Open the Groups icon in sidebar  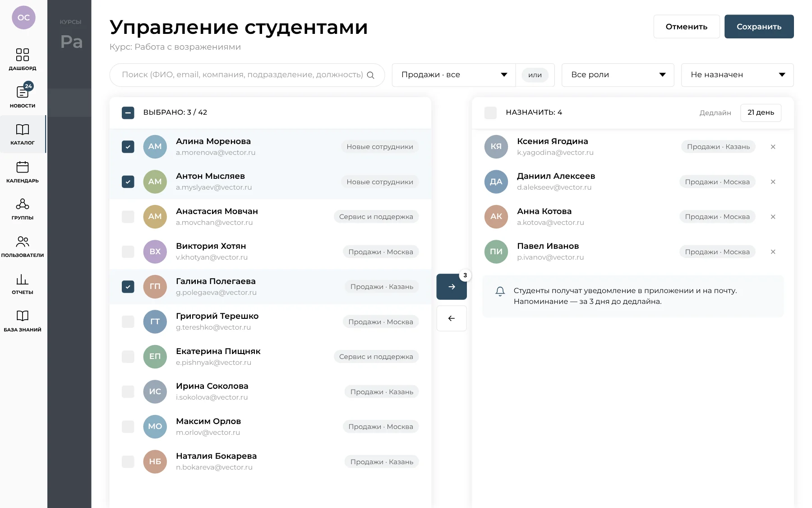point(23,204)
